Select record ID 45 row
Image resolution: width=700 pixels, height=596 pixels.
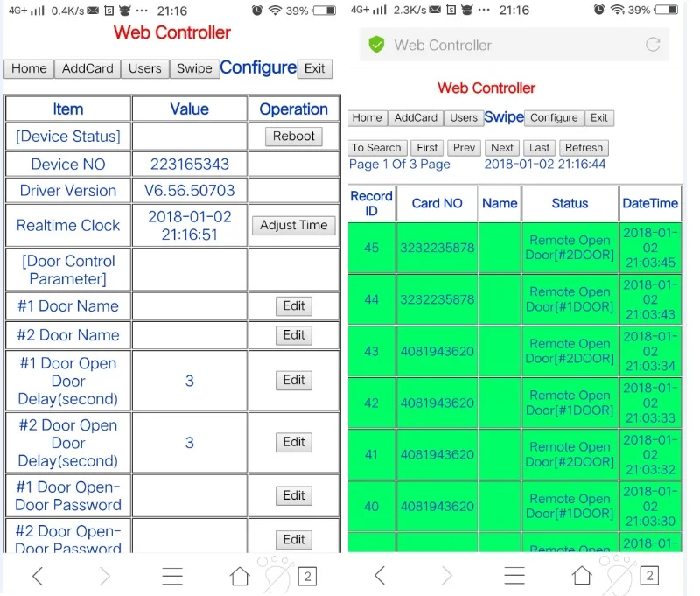pyautogui.click(x=514, y=248)
